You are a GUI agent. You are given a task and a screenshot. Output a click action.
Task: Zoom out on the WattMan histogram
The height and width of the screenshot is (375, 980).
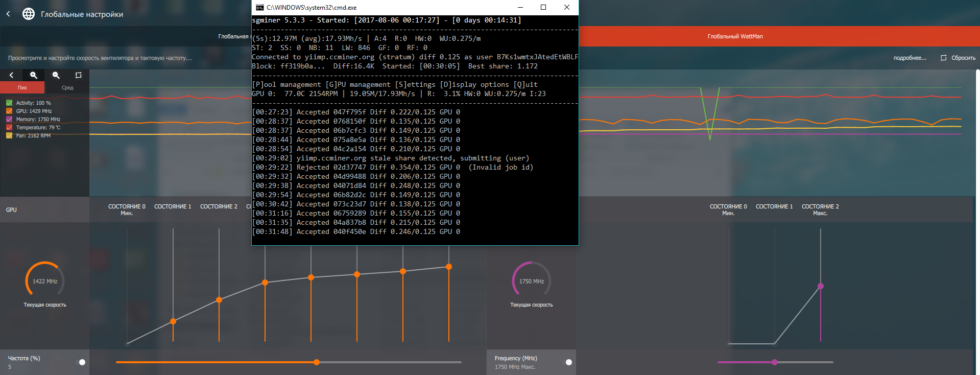tap(56, 75)
